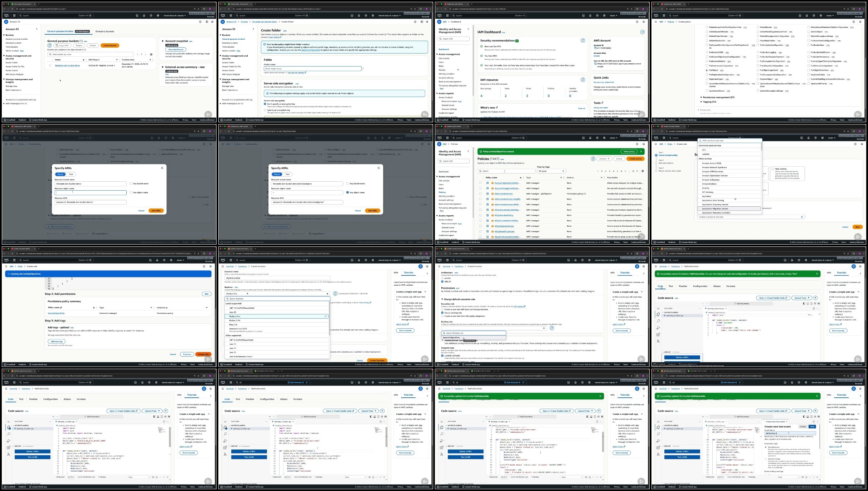The image size is (868, 491).
Task: Open the Filter by Type dropdown
Action: point(551,171)
